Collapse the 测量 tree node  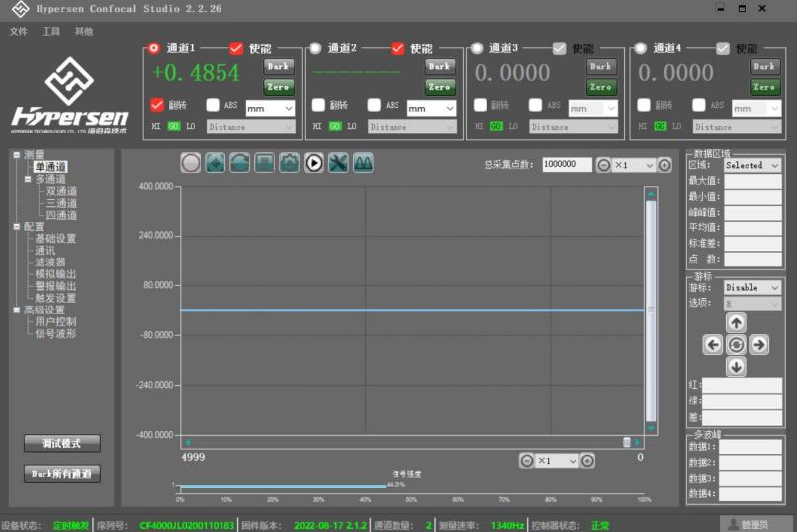(x=16, y=155)
